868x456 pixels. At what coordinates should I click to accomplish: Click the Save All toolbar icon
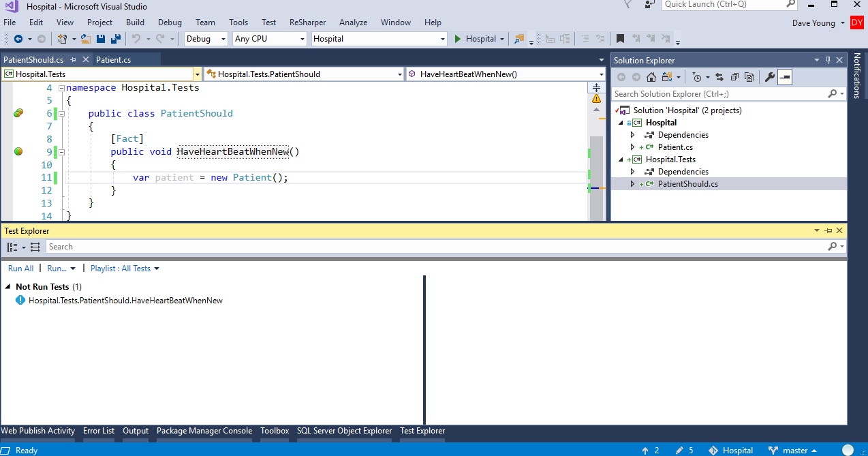click(x=116, y=39)
